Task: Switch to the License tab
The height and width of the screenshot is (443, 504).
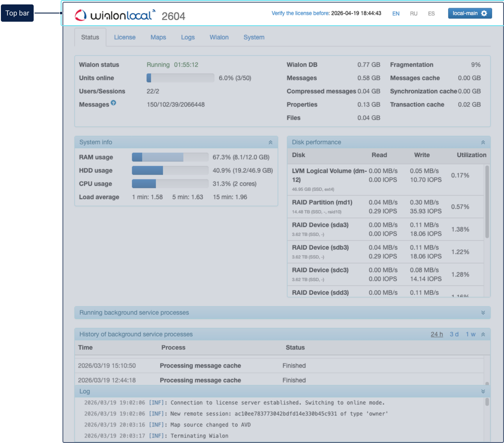Action: point(125,37)
